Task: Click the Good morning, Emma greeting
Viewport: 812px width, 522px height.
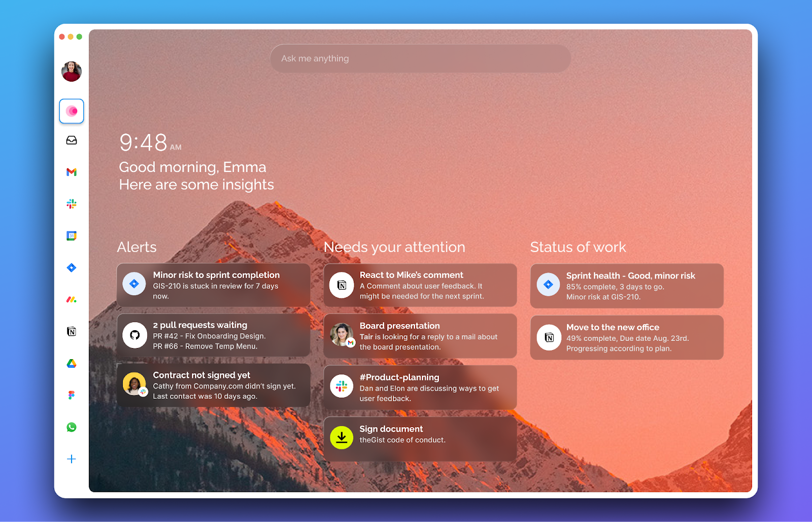Action: [192, 167]
